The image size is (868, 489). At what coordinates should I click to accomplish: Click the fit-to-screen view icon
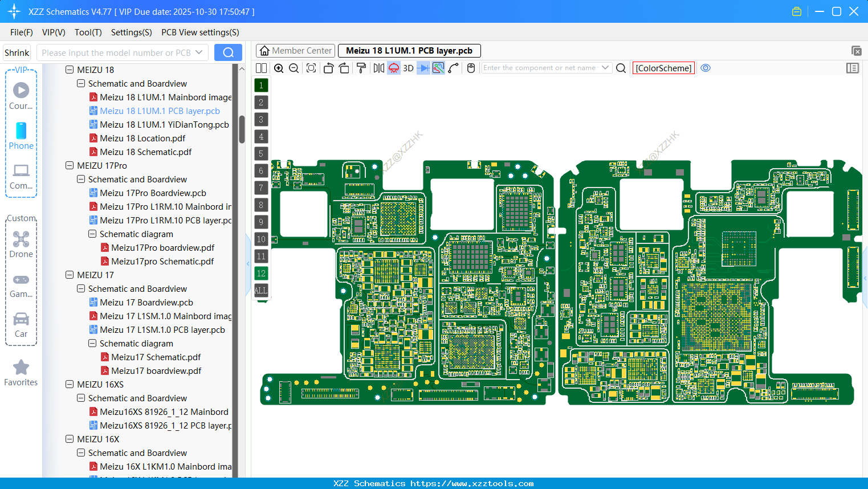(x=311, y=68)
